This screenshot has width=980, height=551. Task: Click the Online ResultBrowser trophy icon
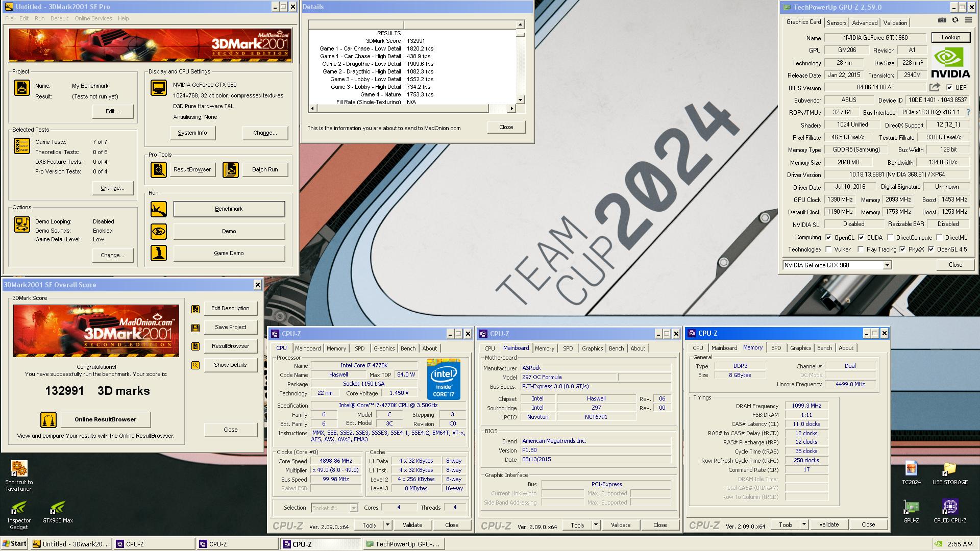[48, 420]
